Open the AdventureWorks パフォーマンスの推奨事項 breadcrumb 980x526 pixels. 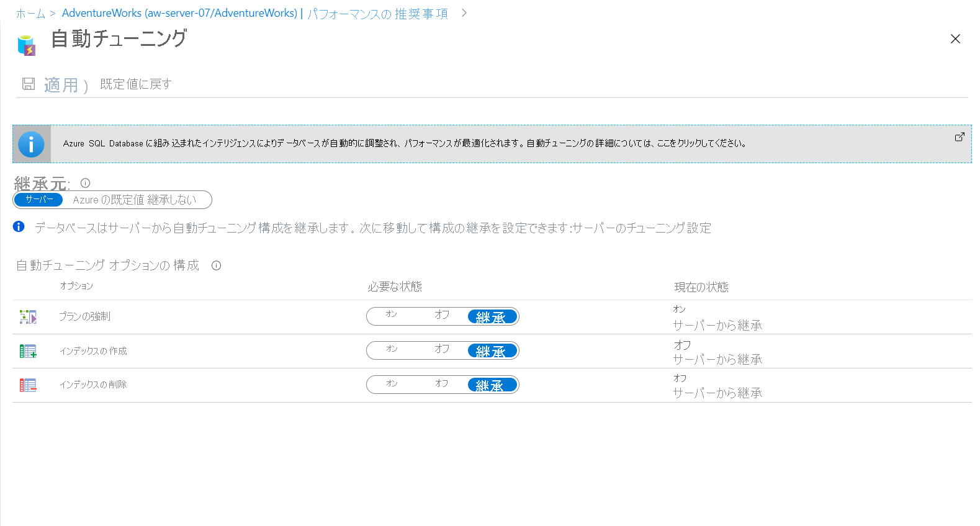pyautogui.click(x=255, y=14)
